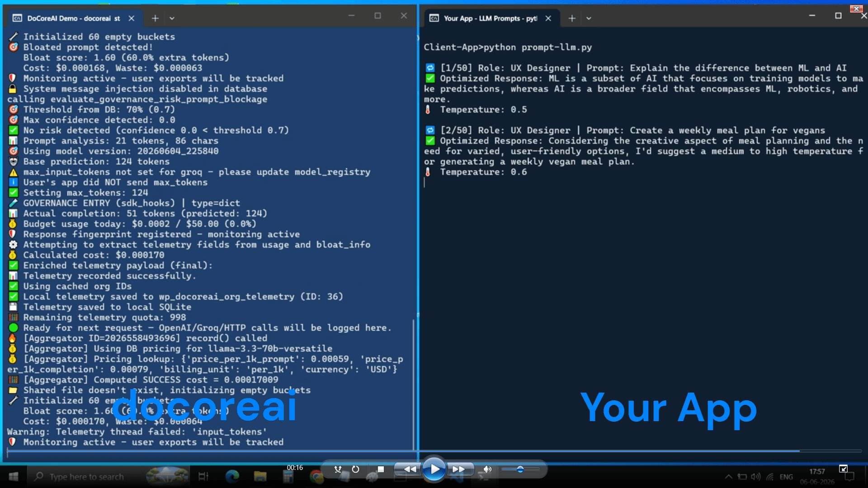Screen dimensions: 868x488
Task: Click 'GOVERNANCE ENTRY (sdk_hooks)' line
Action: point(124,203)
